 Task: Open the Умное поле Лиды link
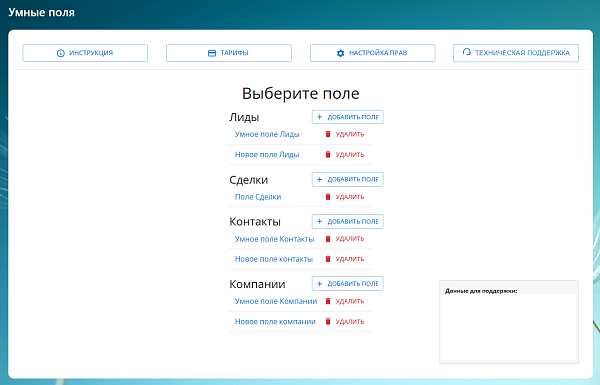267,134
